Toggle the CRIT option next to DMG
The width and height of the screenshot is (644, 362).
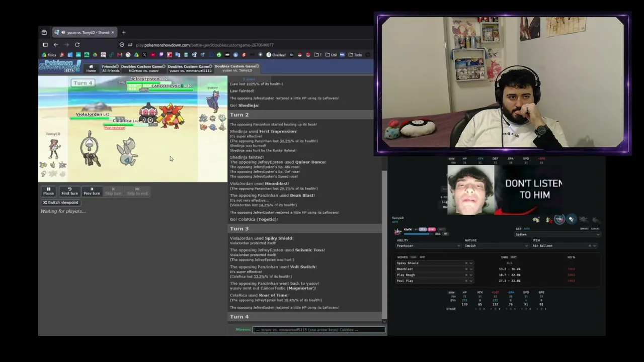(513, 257)
